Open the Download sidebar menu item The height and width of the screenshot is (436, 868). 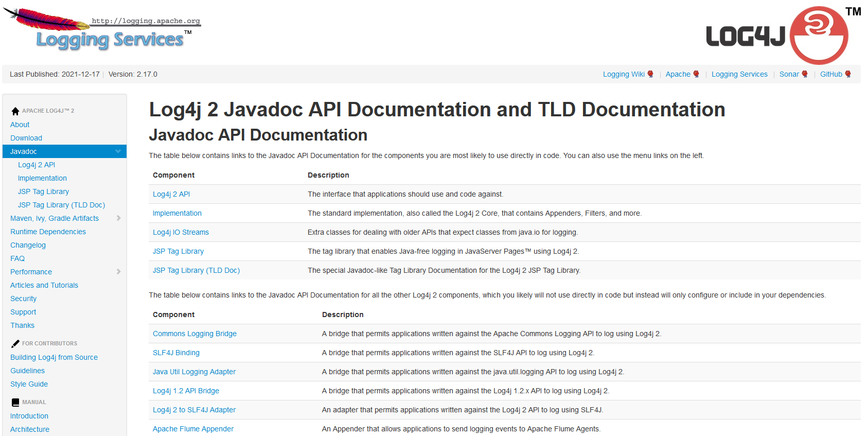(x=26, y=138)
